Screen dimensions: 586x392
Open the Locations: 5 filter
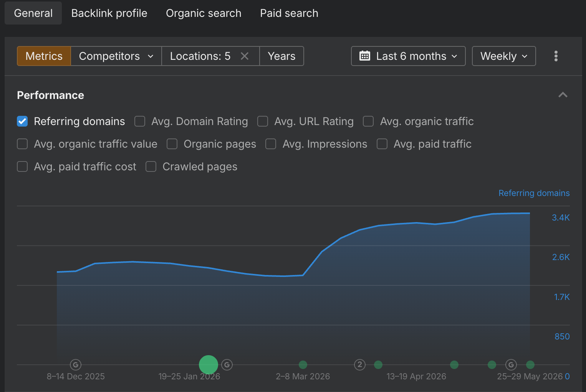click(200, 56)
